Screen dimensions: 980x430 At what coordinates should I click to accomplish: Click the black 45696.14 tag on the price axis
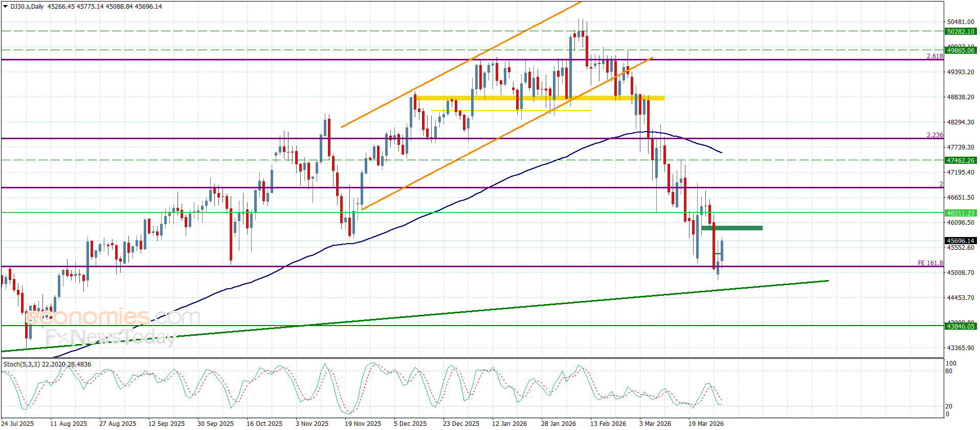[961, 241]
